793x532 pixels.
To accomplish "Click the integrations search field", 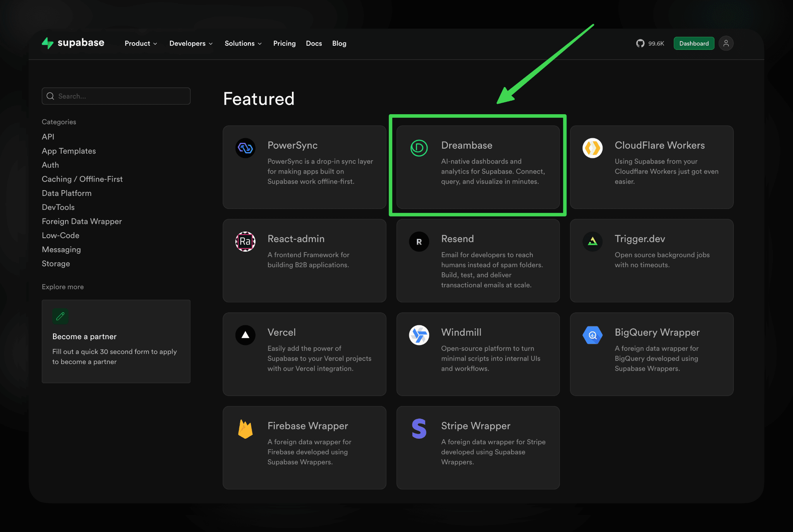I will click(x=116, y=96).
